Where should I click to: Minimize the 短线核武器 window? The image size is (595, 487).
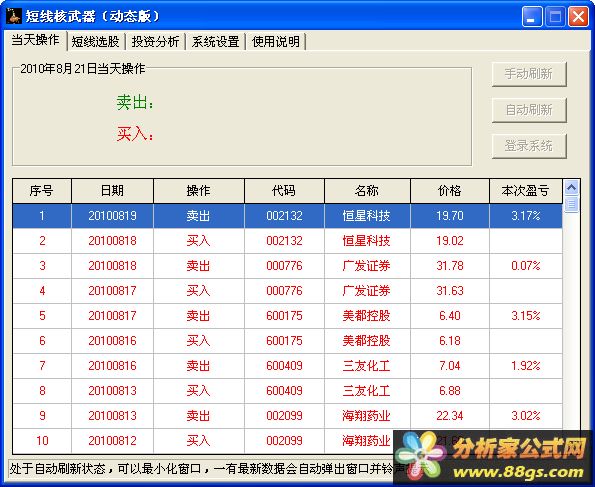pyautogui.click(x=532, y=17)
